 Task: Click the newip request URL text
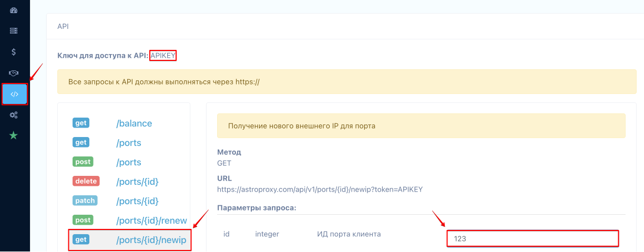pos(320,189)
